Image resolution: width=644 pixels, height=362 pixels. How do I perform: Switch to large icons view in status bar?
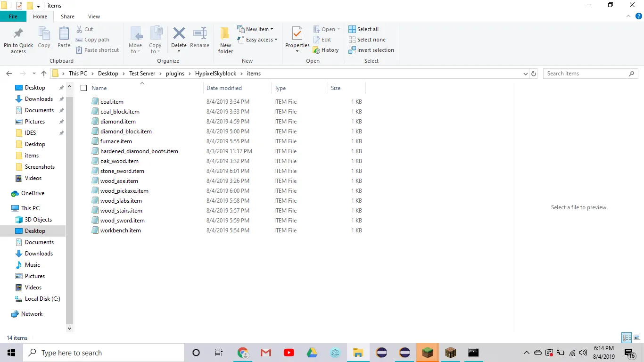click(x=637, y=337)
